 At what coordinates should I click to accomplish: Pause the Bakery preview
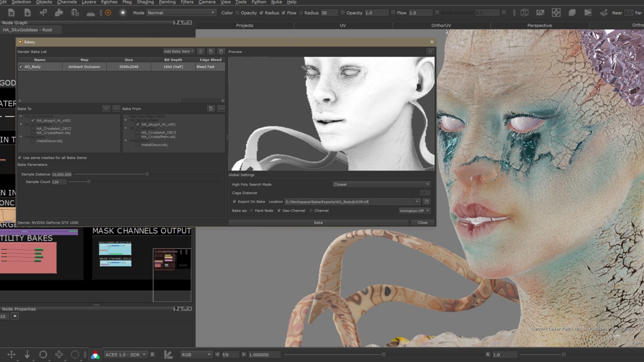click(430, 51)
